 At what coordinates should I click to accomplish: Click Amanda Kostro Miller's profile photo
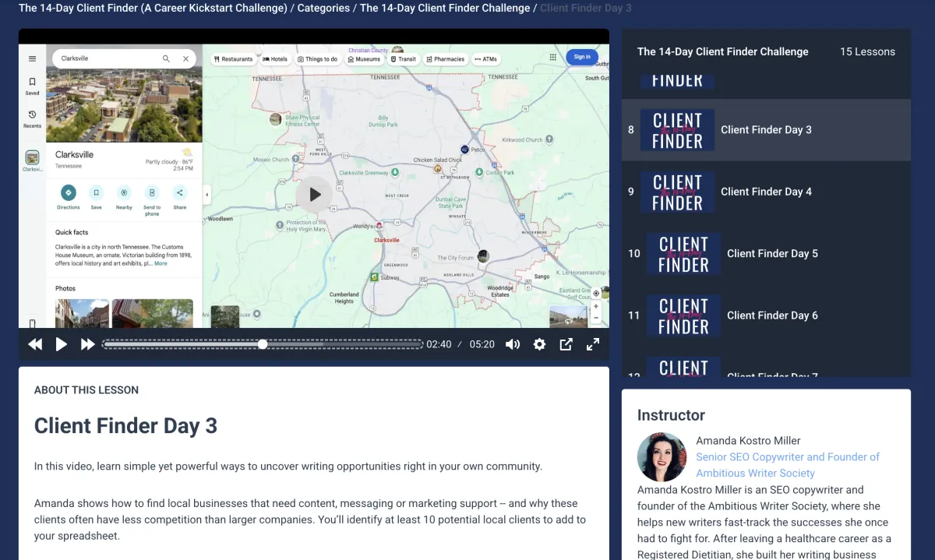tap(662, 457)
